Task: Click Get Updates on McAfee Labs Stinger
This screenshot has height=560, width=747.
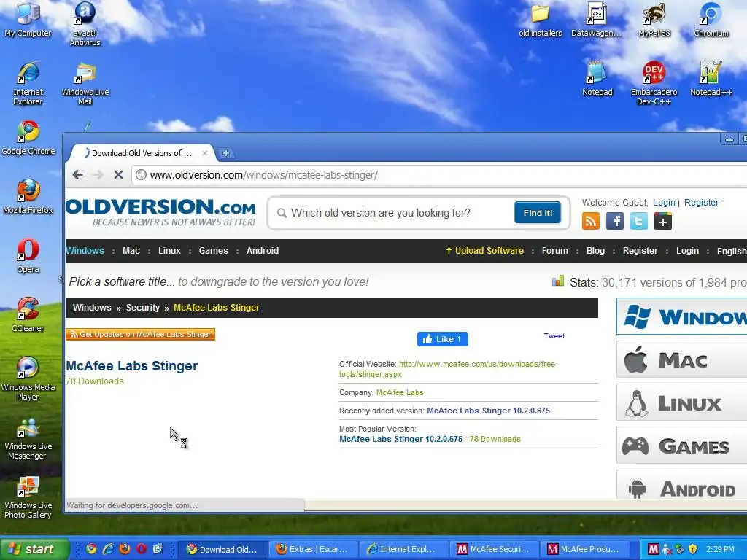Action: pos(141,334)
